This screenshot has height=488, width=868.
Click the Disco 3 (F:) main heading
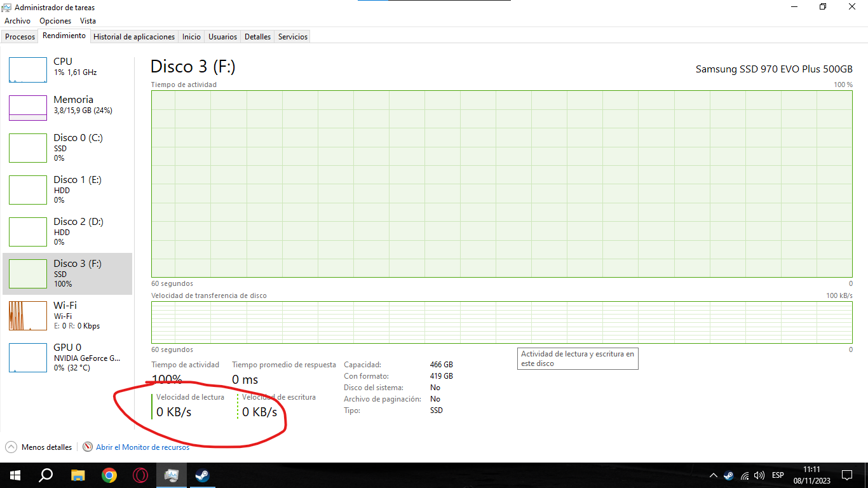pyautogui.click(x=193, y=67)
